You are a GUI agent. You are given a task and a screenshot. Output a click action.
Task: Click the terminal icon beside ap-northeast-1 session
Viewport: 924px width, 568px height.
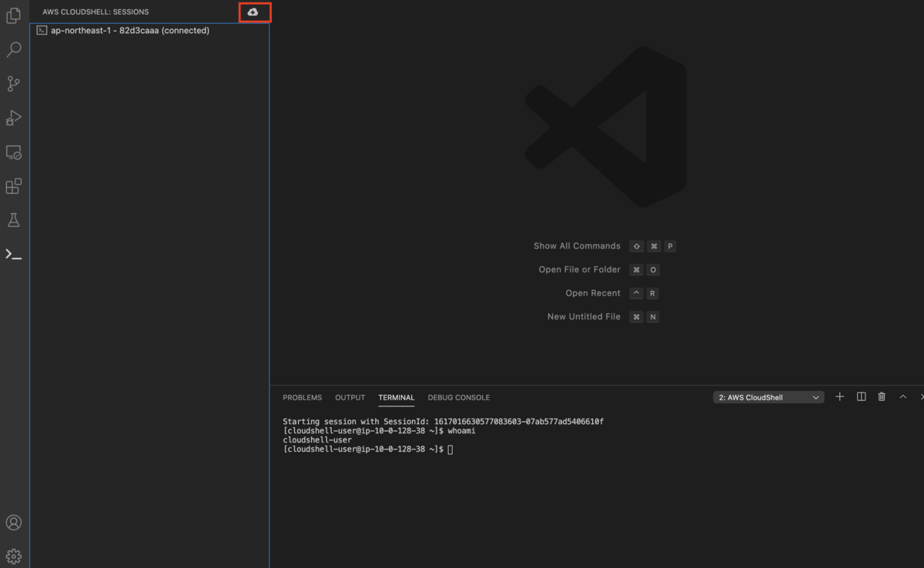(42, 31)
